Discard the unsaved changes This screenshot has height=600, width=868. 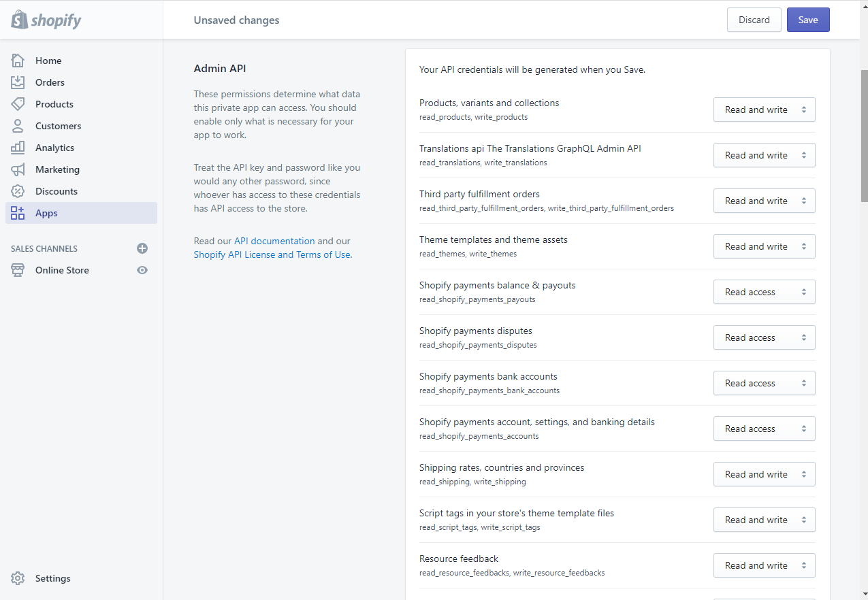pos(754,20)
